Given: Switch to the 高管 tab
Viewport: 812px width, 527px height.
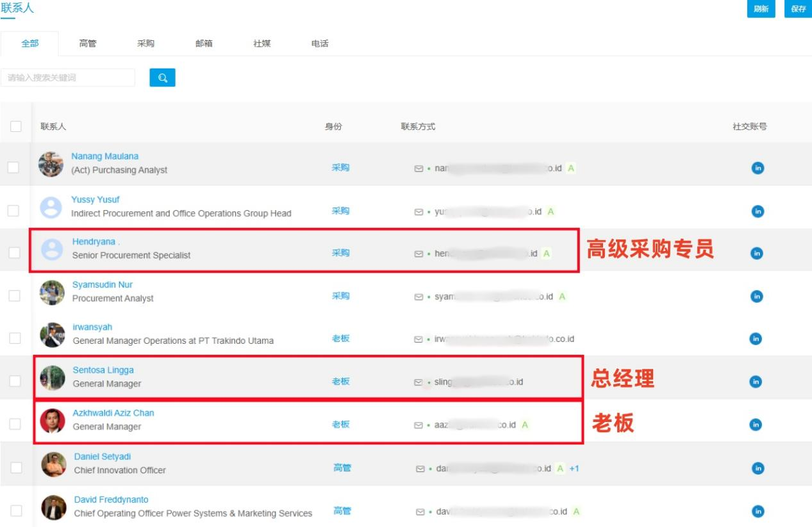Looking at the screenshot, I should (x=88, y=44).
